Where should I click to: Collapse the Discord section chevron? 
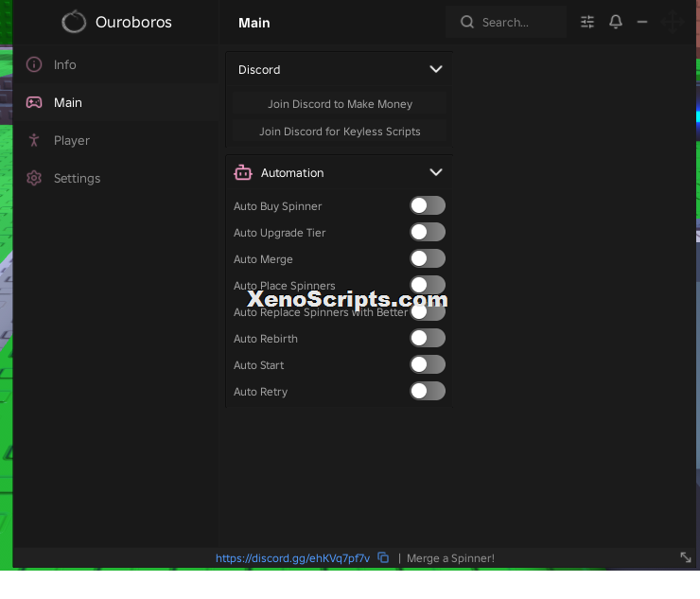pos(436,69)
